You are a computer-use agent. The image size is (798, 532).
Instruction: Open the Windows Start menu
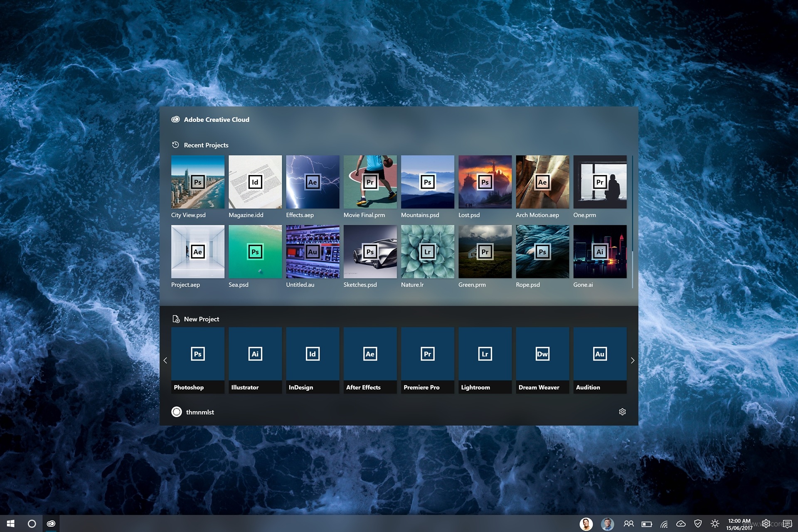11,524
